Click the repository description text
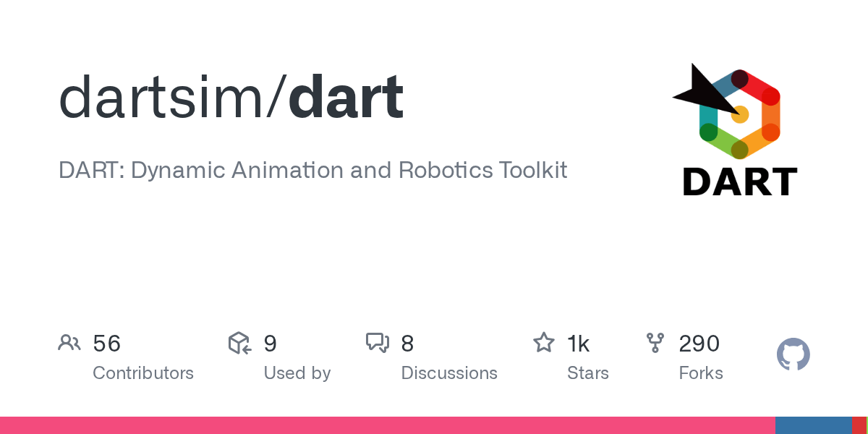The width and height of the screenshot is (868, 434). [x=312, y=171]
